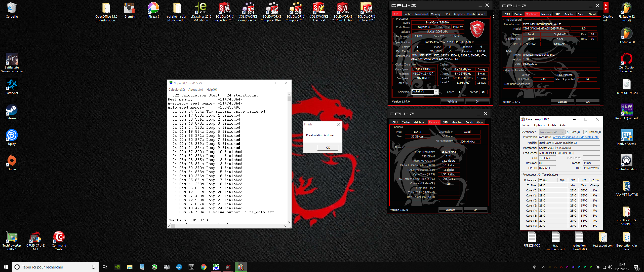
Task: Open the FREEZEMOD text file
Action: [x=532, y=239]
